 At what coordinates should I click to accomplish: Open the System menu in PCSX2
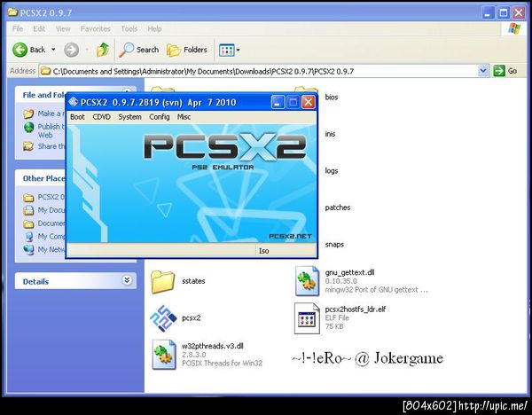tap(129, 117)
